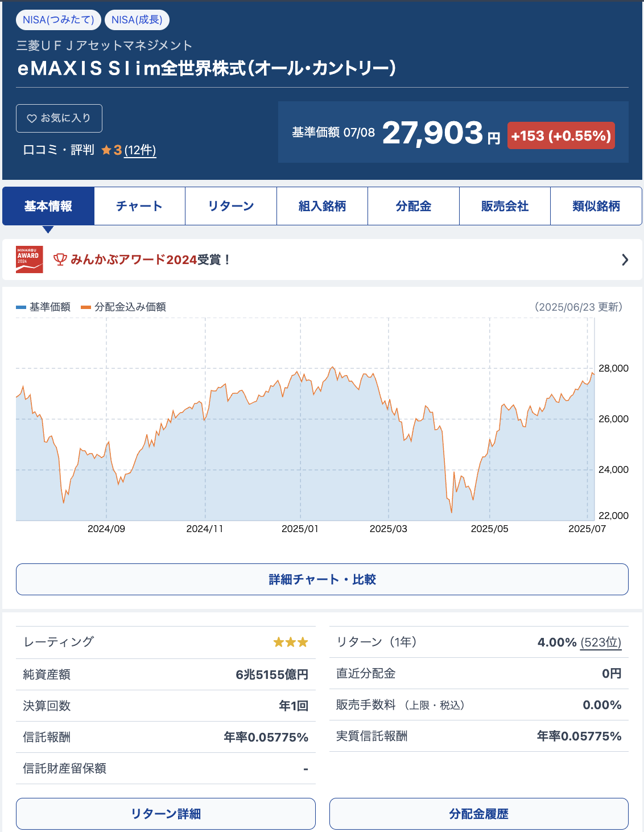Click the three-star rating icons in レーティング row
The width and height of the screenshot is (644, 832).
click(x=291, y=642)
